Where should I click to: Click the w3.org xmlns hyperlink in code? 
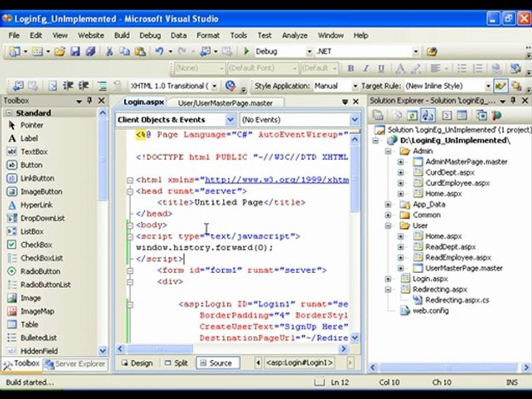tap(277, 180)
